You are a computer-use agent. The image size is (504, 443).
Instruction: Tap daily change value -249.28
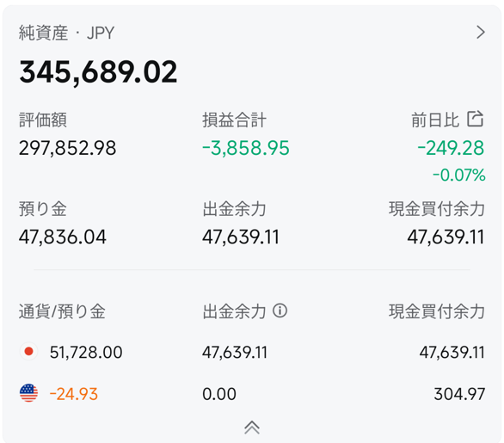451,148
